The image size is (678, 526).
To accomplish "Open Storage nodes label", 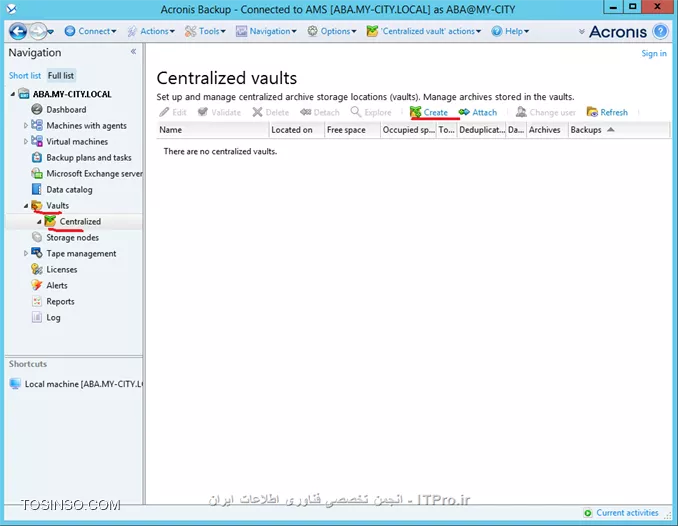I will pyautogui.click(x=73, y=238).
